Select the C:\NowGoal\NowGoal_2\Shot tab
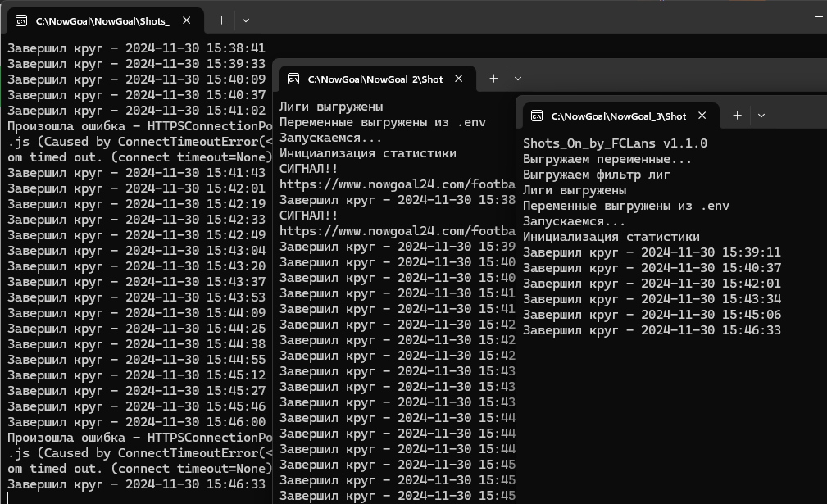Screen dimensions: 827x504 (x=375, y=79)
